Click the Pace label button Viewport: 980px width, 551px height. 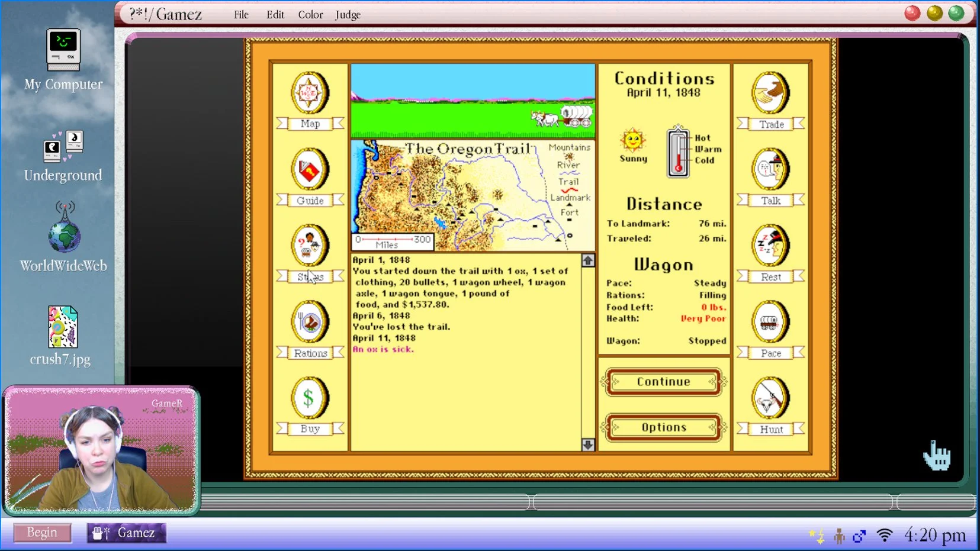(772, 353)
